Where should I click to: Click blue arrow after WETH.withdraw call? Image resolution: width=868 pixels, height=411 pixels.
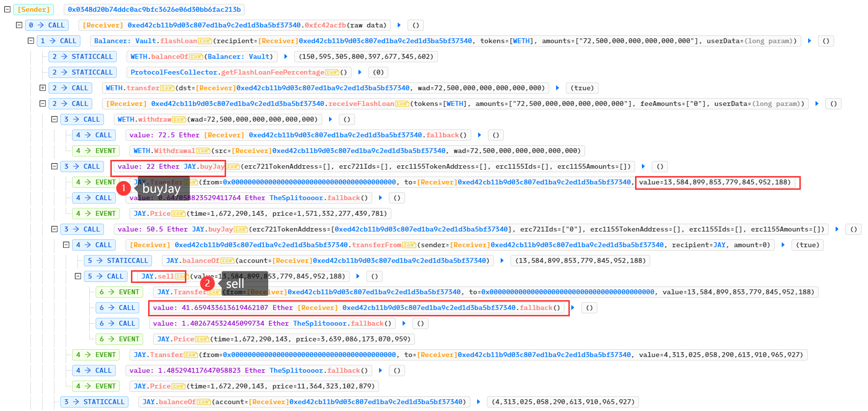coord(331,119)
